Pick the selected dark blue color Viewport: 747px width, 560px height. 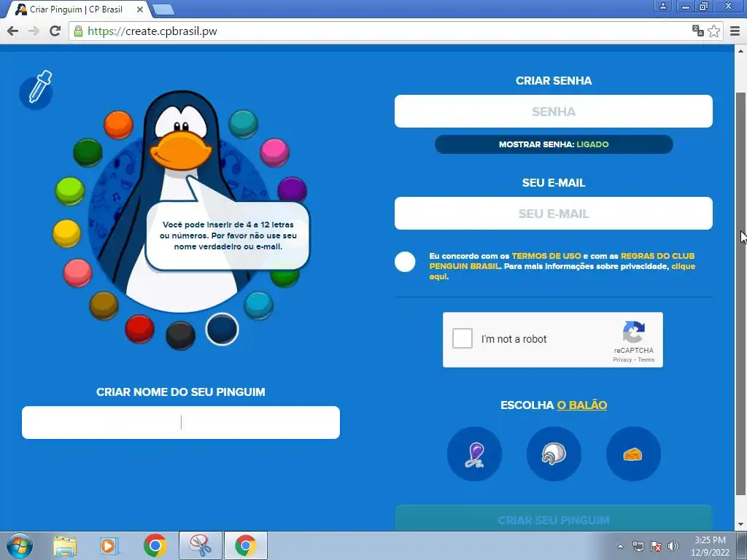tap(222, 329)
